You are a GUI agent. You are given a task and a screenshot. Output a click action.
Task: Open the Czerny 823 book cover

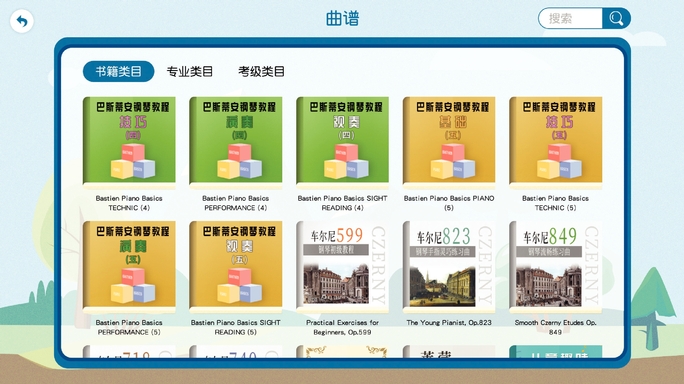tap(449, 267)
